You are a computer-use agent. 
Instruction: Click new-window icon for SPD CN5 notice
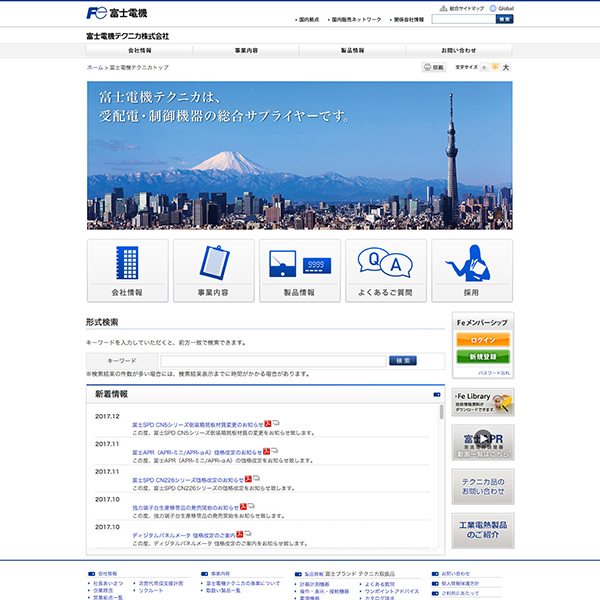pyautogui.click(x=276, y=423)
